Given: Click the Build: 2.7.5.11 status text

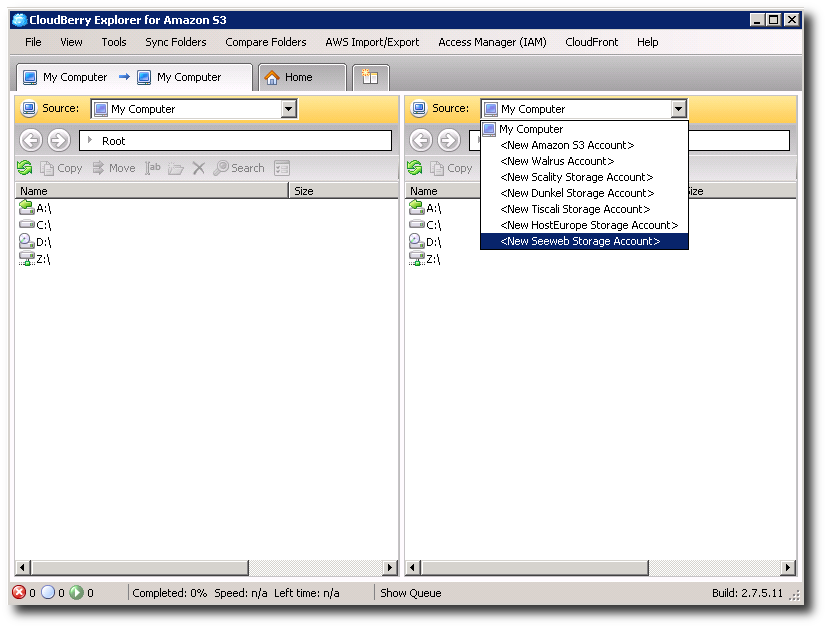Looking at the screenshot, I should click(747, 593).
